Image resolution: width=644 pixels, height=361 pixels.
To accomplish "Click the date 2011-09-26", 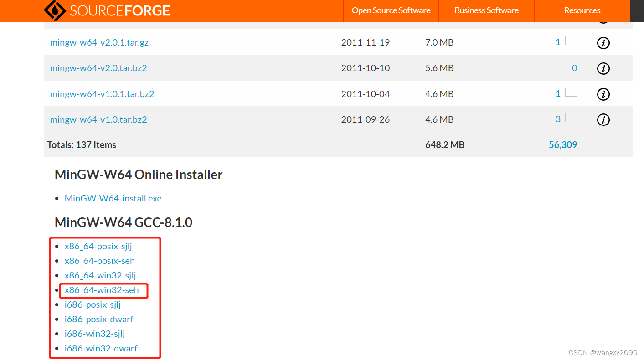I will point(366,119).
